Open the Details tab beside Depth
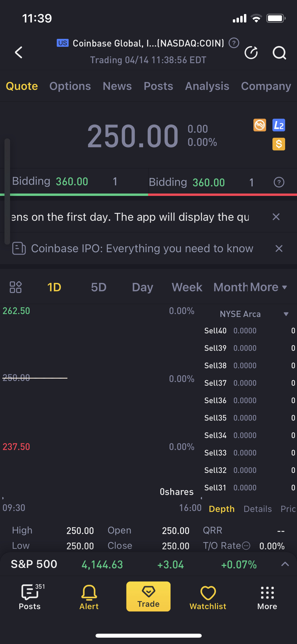The image size is (297, 644). [257, 509]
